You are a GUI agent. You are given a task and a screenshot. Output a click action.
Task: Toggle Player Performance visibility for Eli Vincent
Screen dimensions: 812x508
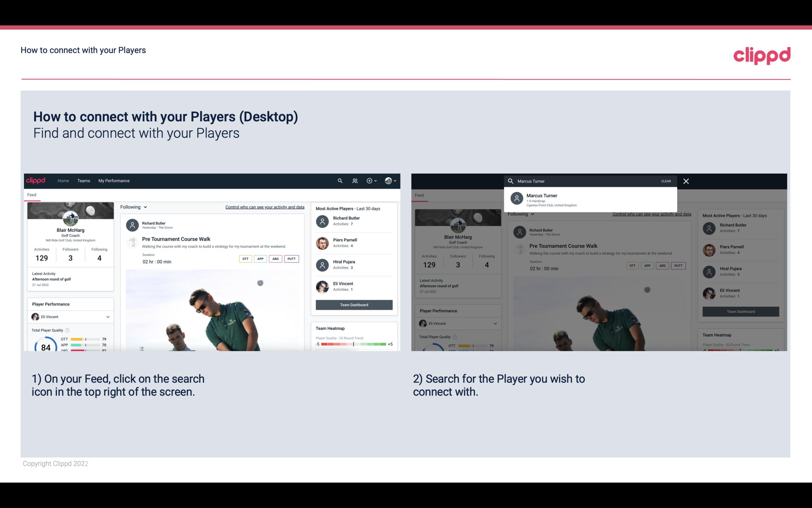pos(107,317)
